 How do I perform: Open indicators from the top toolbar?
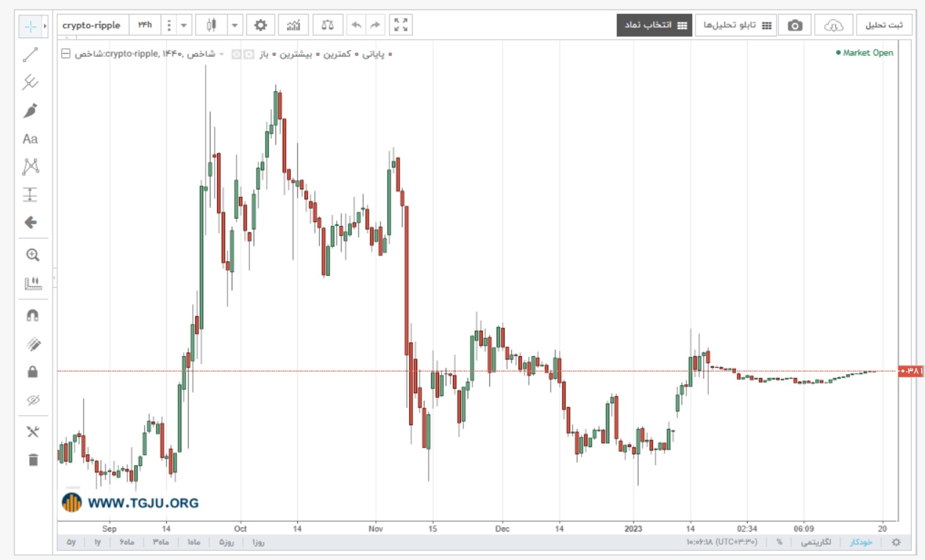293,25
